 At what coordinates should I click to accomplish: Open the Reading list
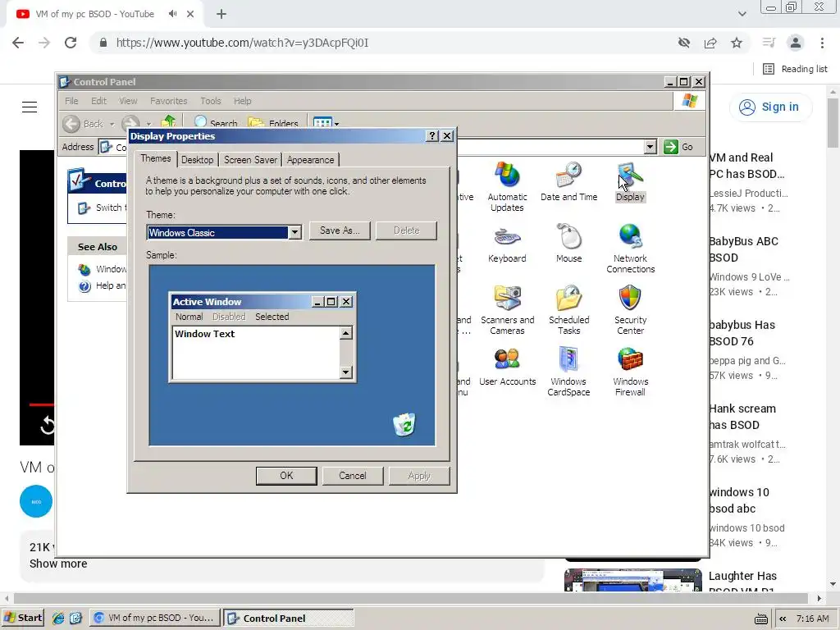[x=796, y=69]
